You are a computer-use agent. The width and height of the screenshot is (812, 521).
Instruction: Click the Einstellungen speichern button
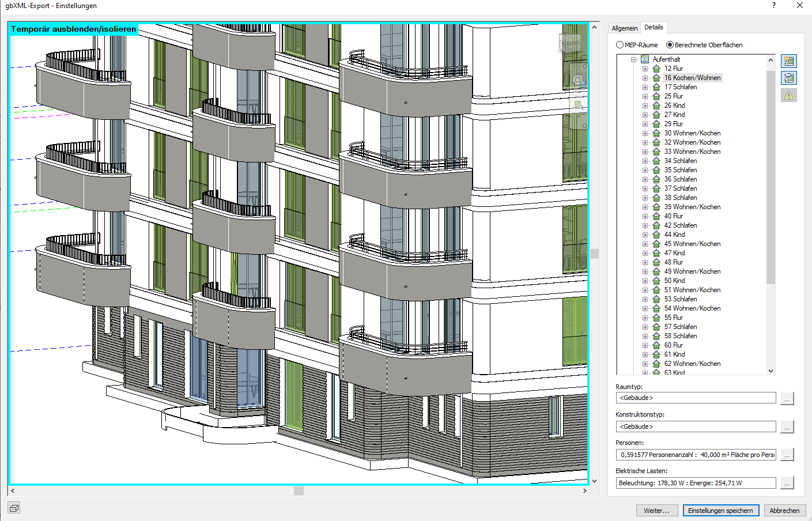[x=721, y=510]
